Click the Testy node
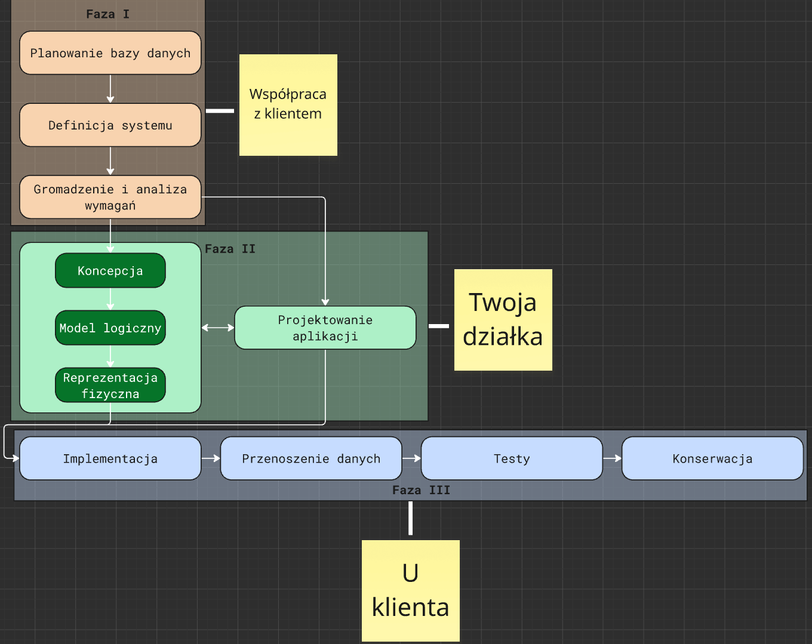 (512, 458)
